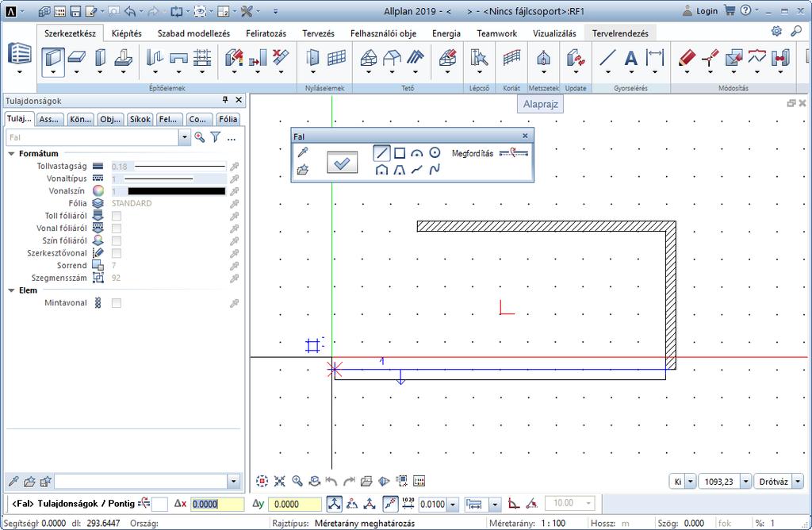Viewport: 812px width, 530px height.
Task: Toggle the Mintavonal checkbox
Action: click(117, 303)
